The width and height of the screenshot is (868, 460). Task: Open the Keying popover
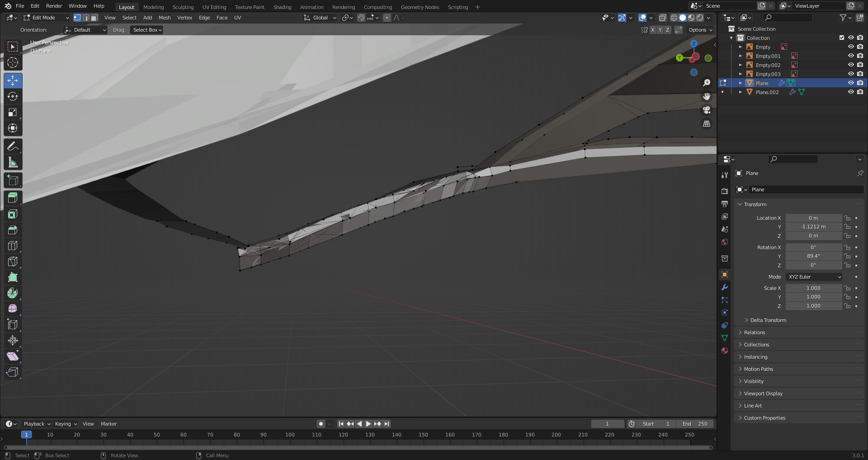[x=66, y=424]
